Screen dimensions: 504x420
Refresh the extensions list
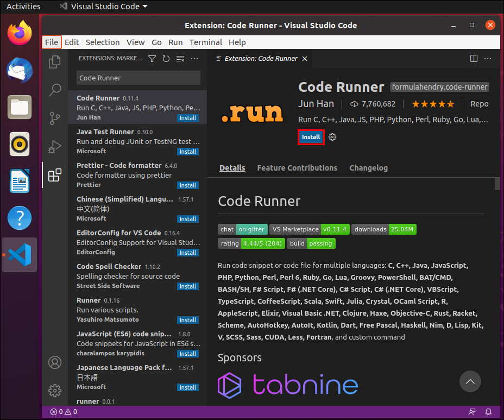(x=166, y=59)
